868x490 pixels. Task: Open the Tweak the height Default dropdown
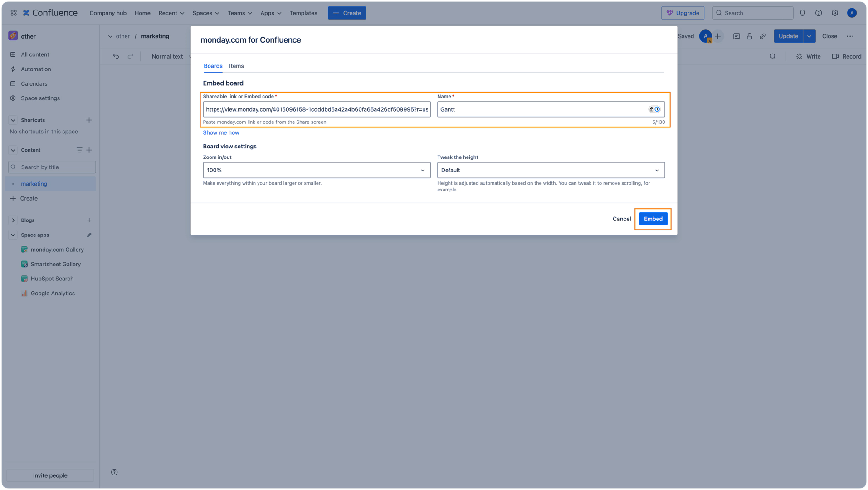click(x=551, y=170)
